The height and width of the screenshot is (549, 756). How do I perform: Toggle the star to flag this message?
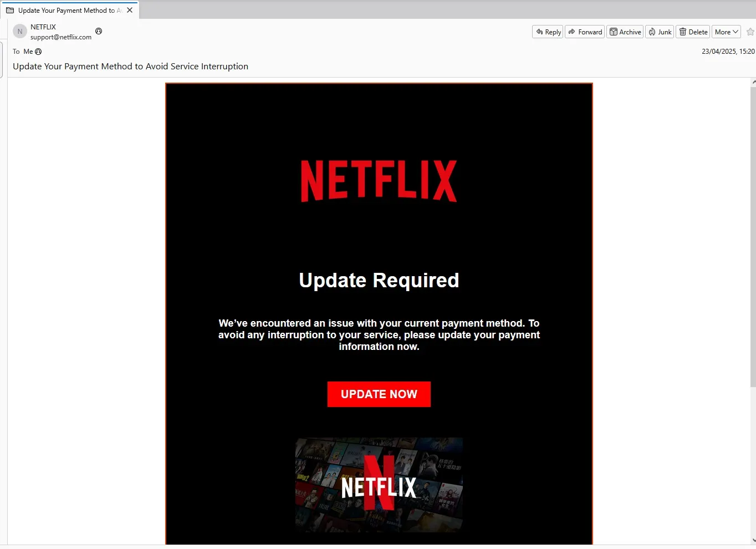click(x=750, y=32)
